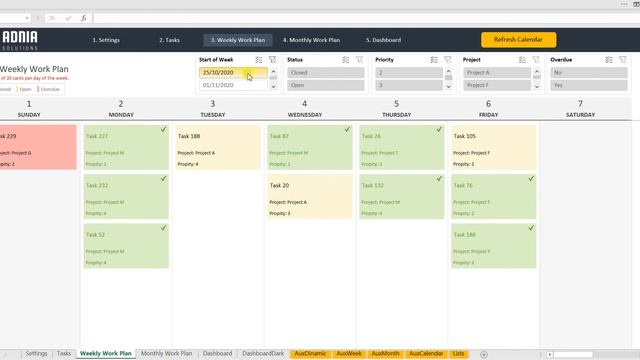Screen dimensions: 640x360
Task: Open the Name Box dropdown arrow
Action: 27,18
